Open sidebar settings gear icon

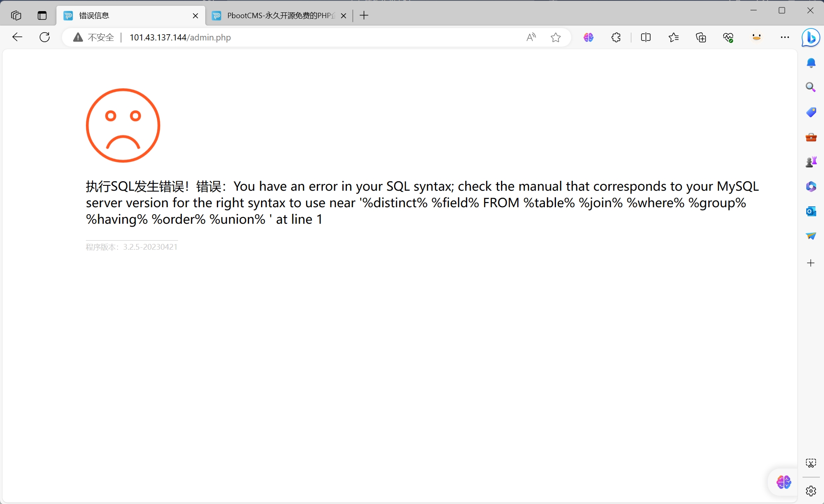[811, 491]
